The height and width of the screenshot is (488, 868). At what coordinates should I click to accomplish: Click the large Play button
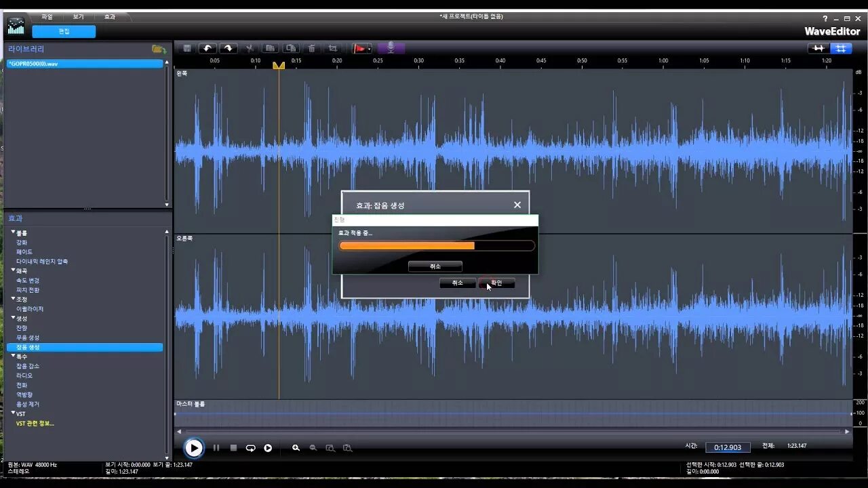[x=194, y=448]
